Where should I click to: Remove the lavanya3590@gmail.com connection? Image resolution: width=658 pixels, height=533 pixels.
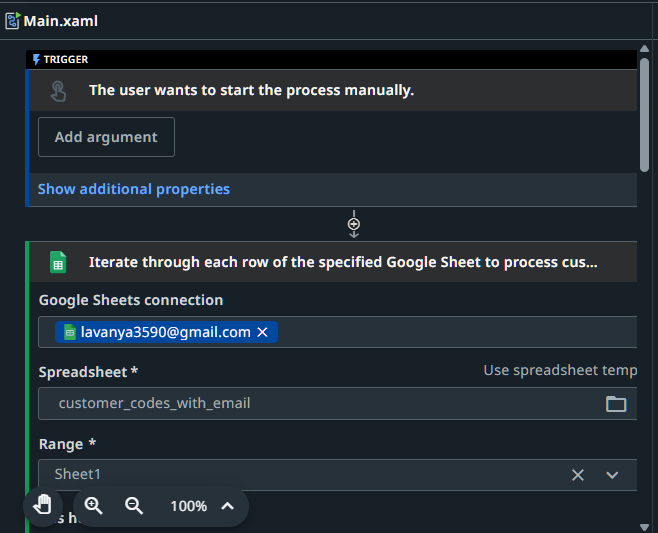pos(263,332)
